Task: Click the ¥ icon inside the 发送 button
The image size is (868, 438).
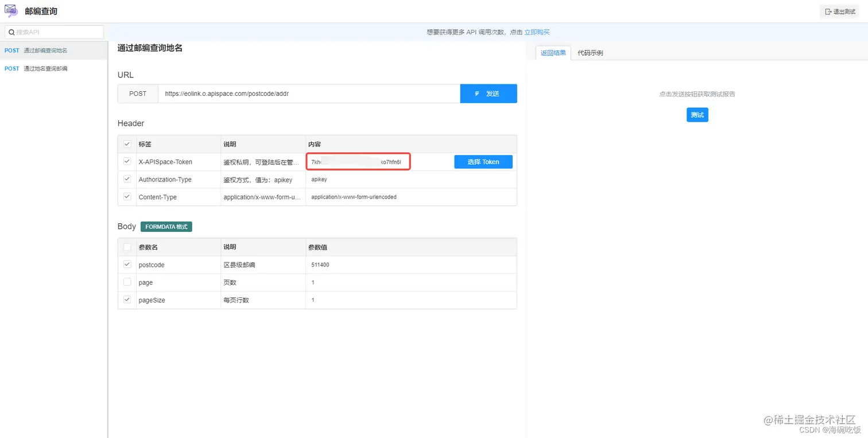Action: coord(477,94)
